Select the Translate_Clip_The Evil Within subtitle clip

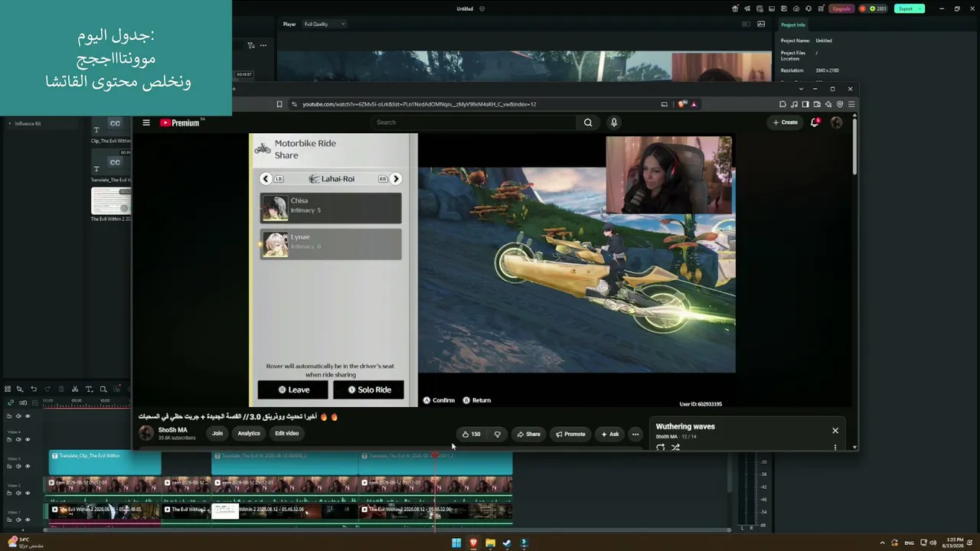(105, 463)
